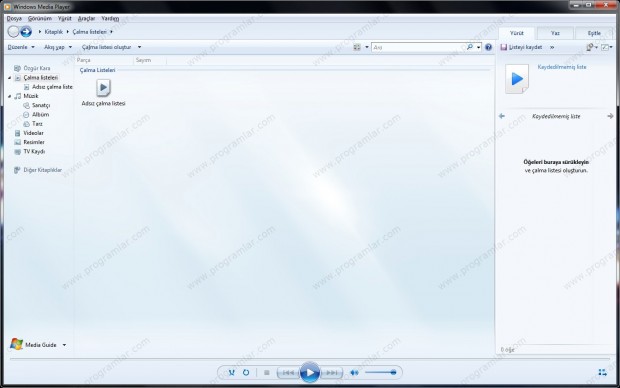The height and width of the screenshot is (388, 620).
Task: Open View options dropdown arrow
Action: (367, 47)
